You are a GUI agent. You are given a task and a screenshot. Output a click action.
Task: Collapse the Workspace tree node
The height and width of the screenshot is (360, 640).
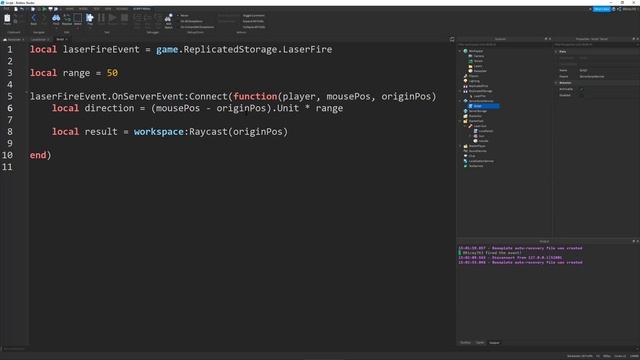click(460, 51)
